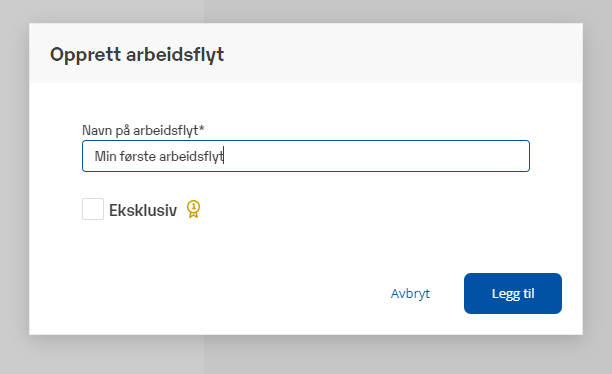
Task: Click the gold premium medal icon
Action: tap(193, 209)
